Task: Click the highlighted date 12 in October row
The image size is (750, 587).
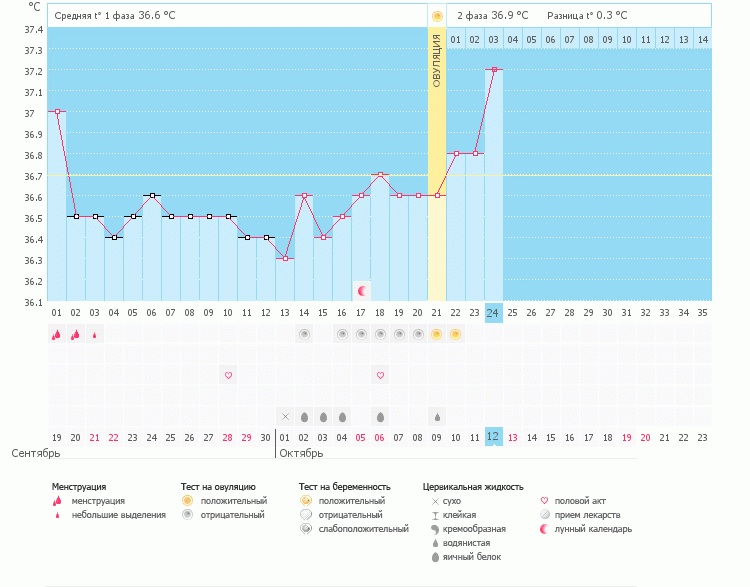Action: (493, 437)
